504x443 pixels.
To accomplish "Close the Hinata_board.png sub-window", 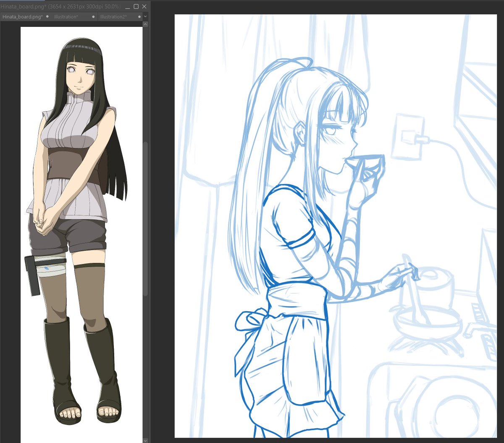I will pyautogui.click(x=144, y=7).
